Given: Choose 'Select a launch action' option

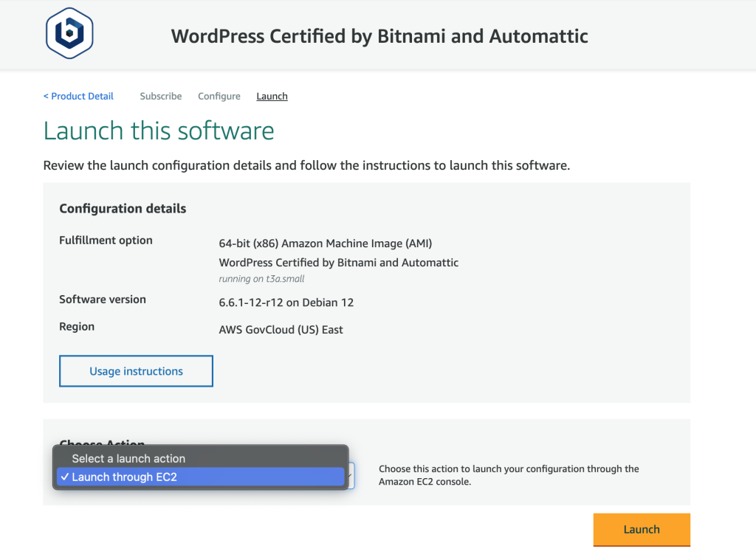Looking at the screenshot, I should 200,458.
